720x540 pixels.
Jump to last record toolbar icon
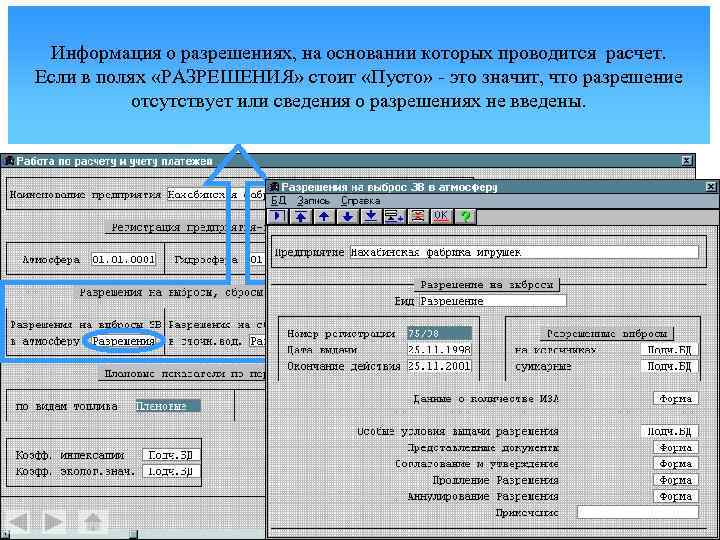point(371,216)
